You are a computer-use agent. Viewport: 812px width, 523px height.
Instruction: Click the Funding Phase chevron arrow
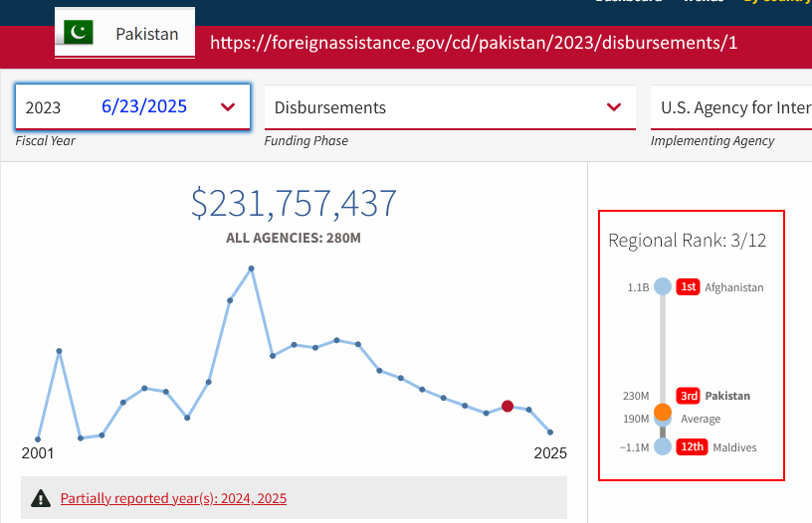[x=614, y=107]
